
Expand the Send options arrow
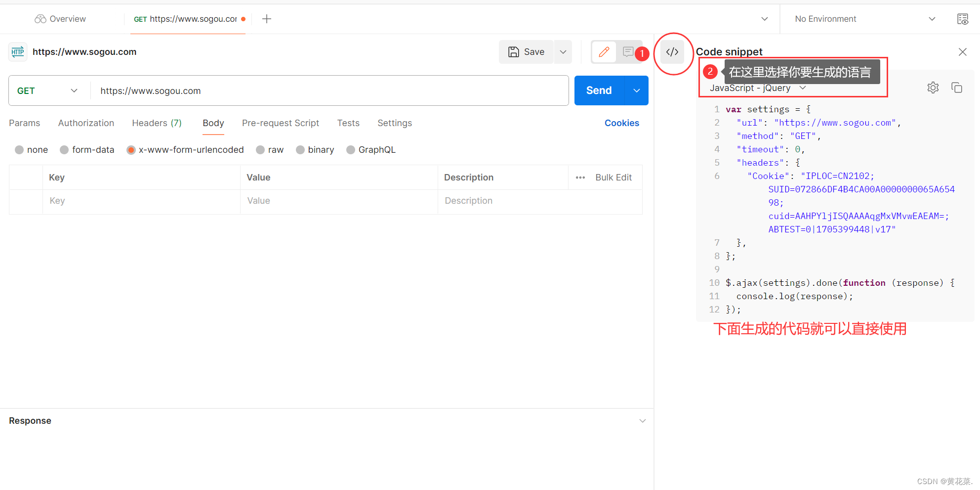(x=637, y=90)
